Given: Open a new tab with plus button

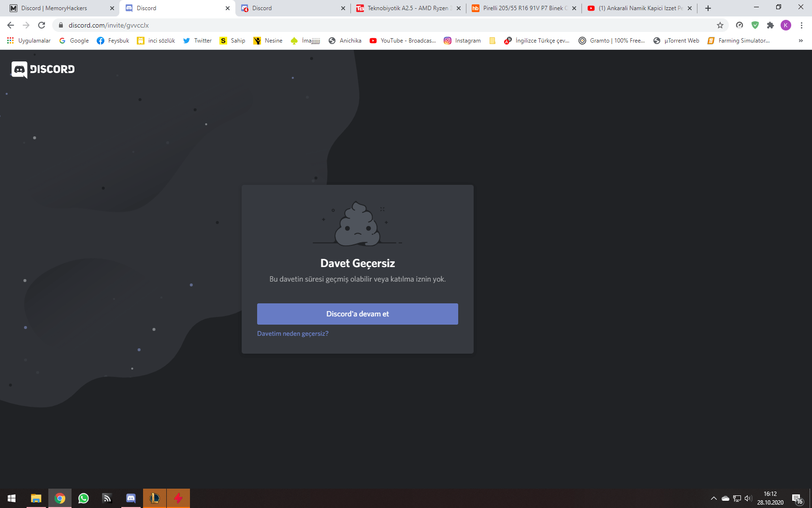Looking at the screenshot, I should click(x=708, y=8).
